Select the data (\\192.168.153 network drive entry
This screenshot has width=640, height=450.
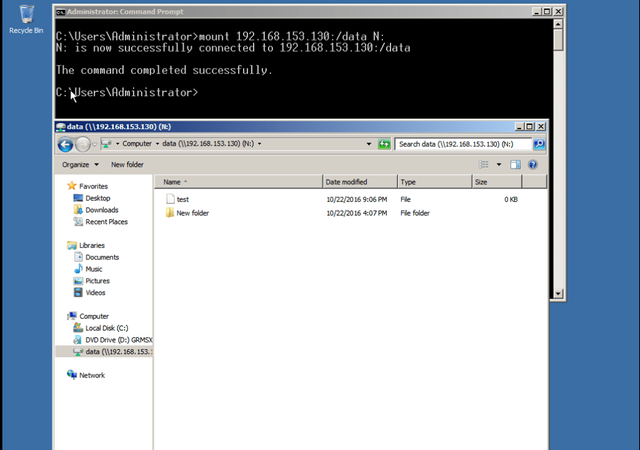tap(104, 352)
